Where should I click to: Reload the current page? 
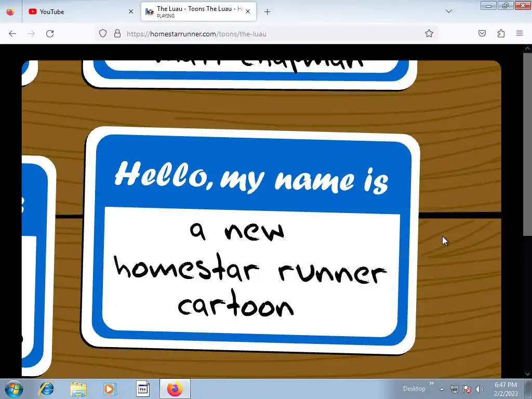(50, 34)
